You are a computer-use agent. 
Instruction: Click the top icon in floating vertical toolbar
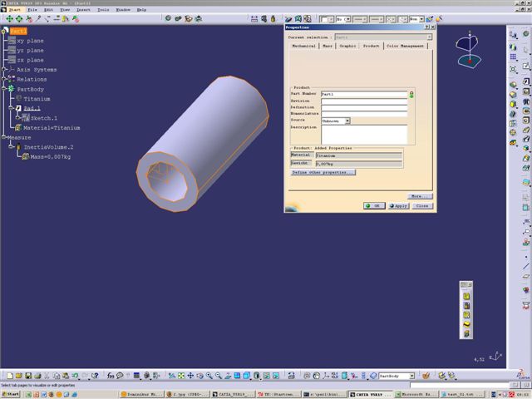click(x=466, y=296)
